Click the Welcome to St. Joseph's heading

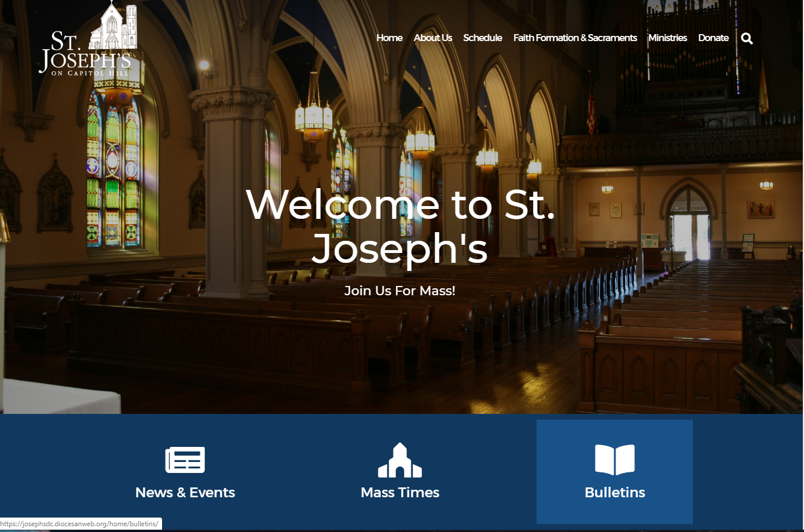coord(400,226)
